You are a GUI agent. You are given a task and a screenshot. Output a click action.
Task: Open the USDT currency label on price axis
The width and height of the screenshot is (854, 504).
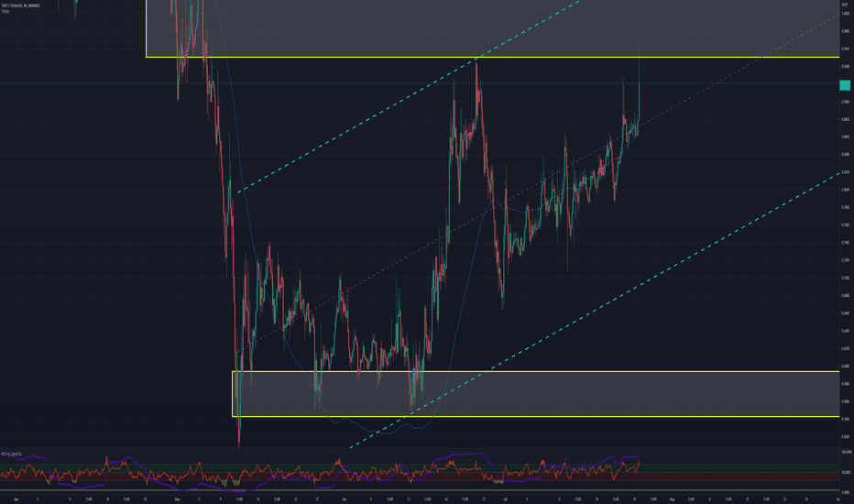coord(845,5)
